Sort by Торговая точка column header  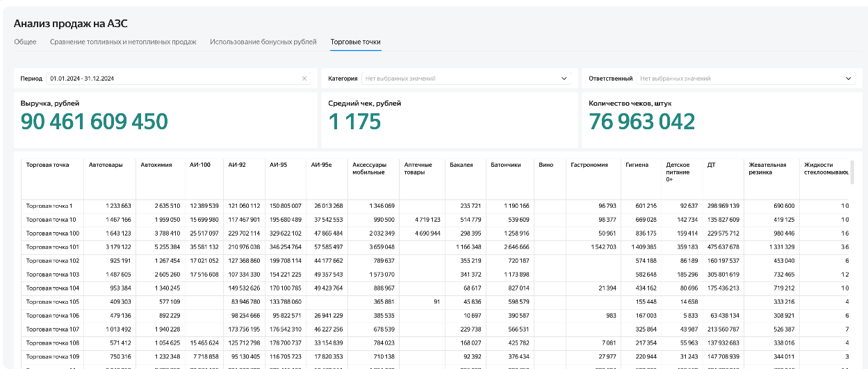(x=47, y=165)
